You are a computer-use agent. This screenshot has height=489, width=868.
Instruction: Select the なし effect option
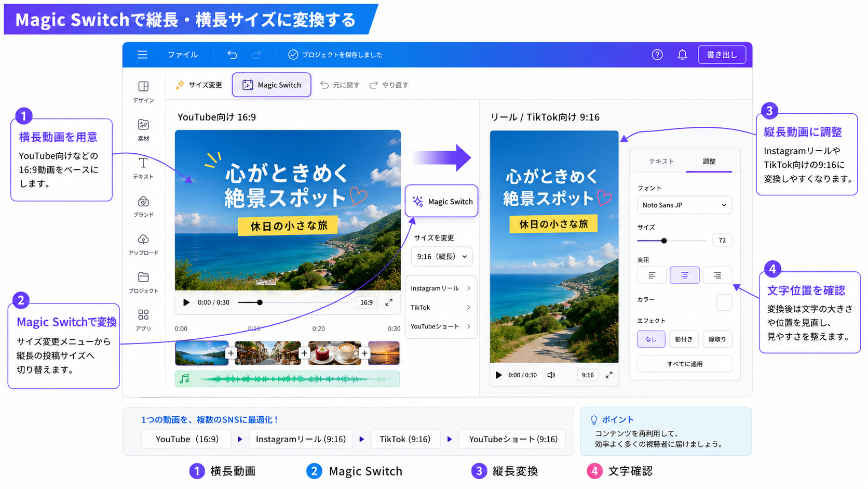pos(651,339)
